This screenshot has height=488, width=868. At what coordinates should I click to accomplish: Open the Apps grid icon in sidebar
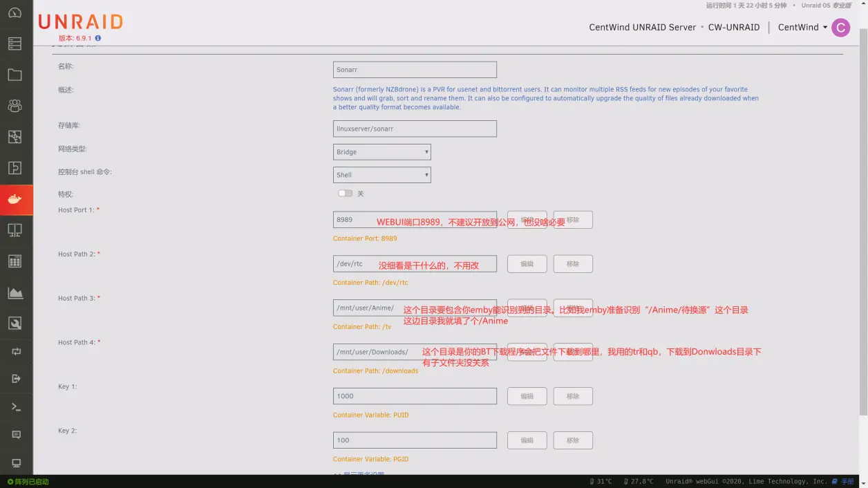15,261
